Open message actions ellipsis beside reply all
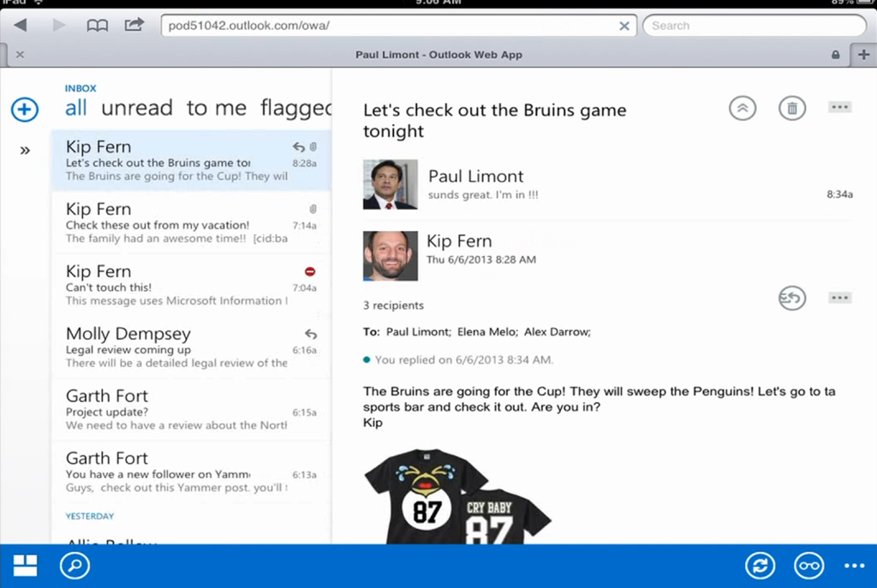877x588 pixels. [x=839, y=297]
